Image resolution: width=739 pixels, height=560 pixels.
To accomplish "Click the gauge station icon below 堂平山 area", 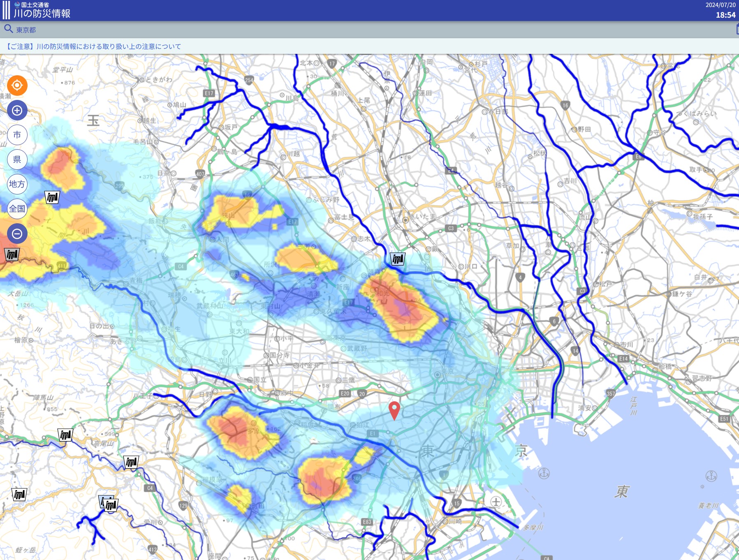I will [52, 198].
